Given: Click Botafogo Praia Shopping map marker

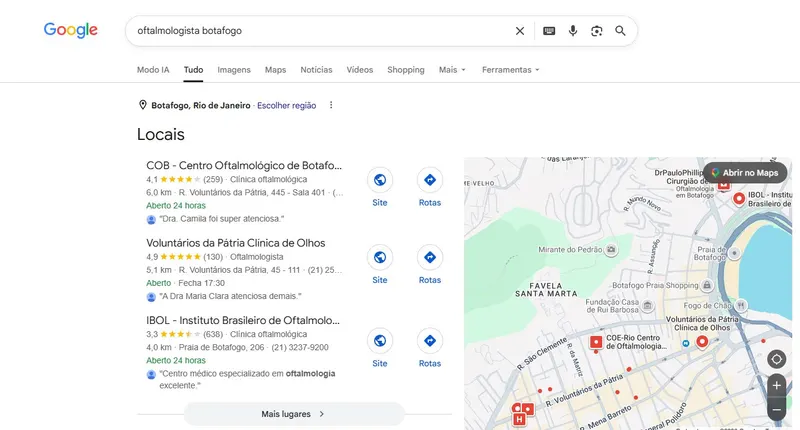Looking at the screenshot, I should coord(707,285).
